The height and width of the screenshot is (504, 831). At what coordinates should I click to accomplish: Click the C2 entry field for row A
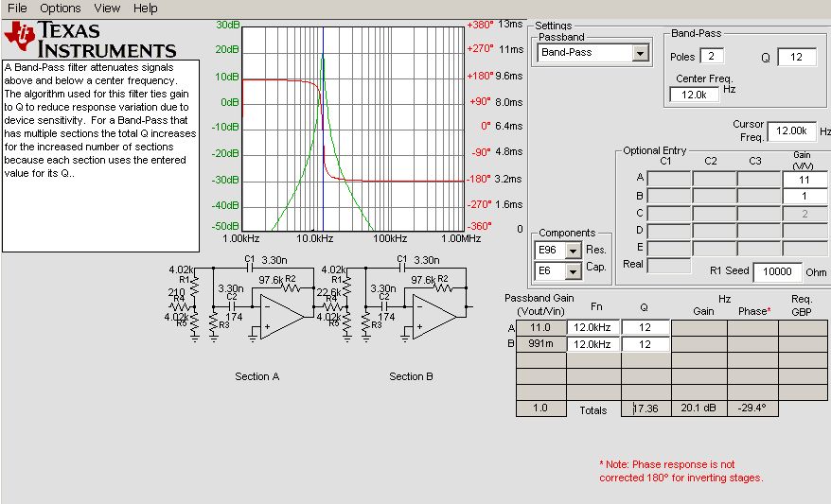[714, 179]
